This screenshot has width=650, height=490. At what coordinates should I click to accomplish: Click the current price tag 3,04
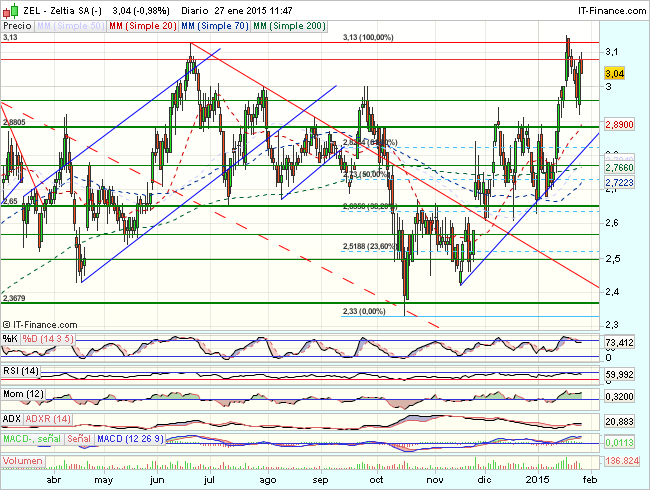click(616, 73)
